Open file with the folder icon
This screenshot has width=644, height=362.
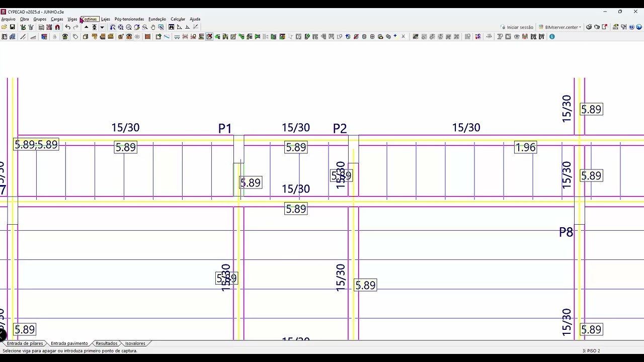click(4, 27)
